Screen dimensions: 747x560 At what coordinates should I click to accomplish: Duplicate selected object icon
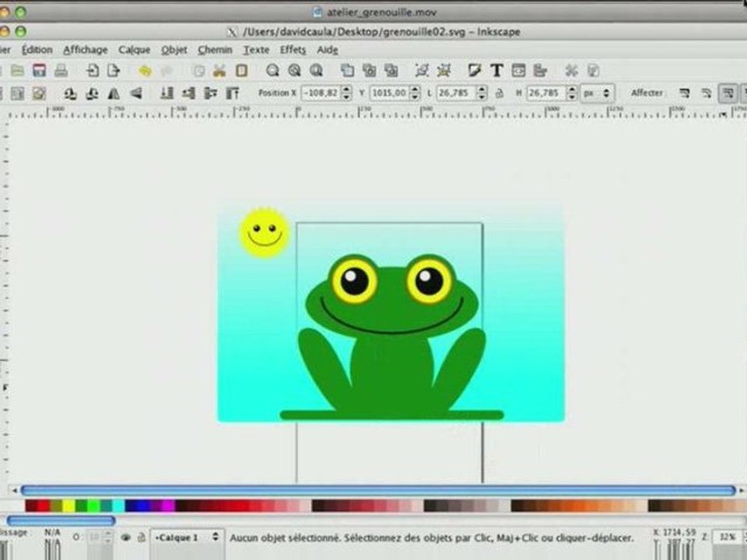(347, 71)
